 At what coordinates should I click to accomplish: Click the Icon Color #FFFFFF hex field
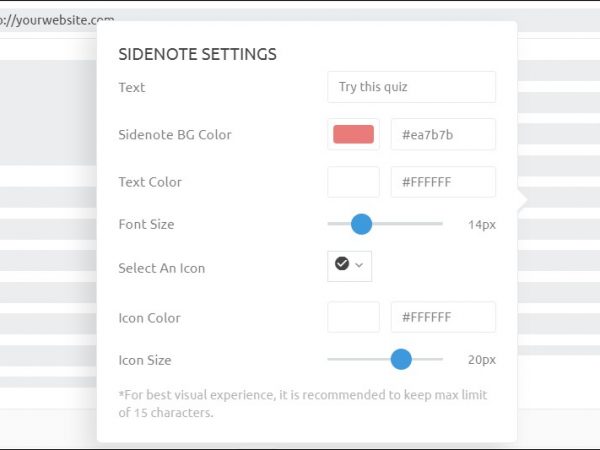click(443, 317)
